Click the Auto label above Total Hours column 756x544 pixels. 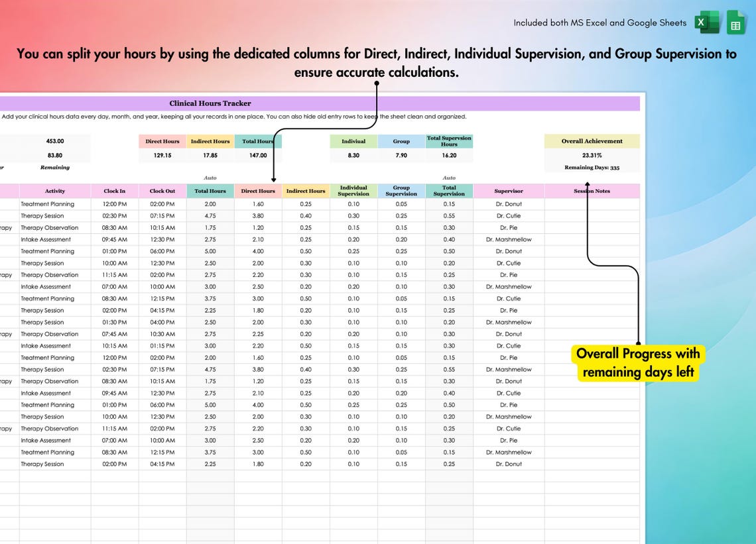click(210, 178)
